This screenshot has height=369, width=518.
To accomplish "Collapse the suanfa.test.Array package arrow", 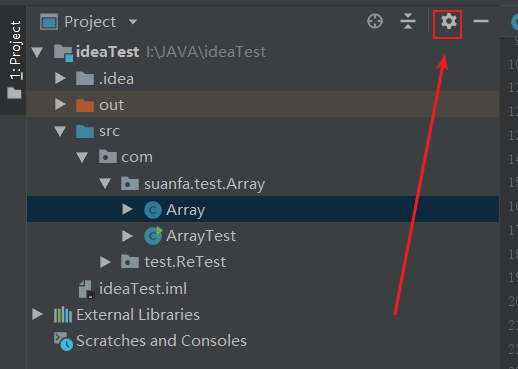I will (x=105, y=183).
